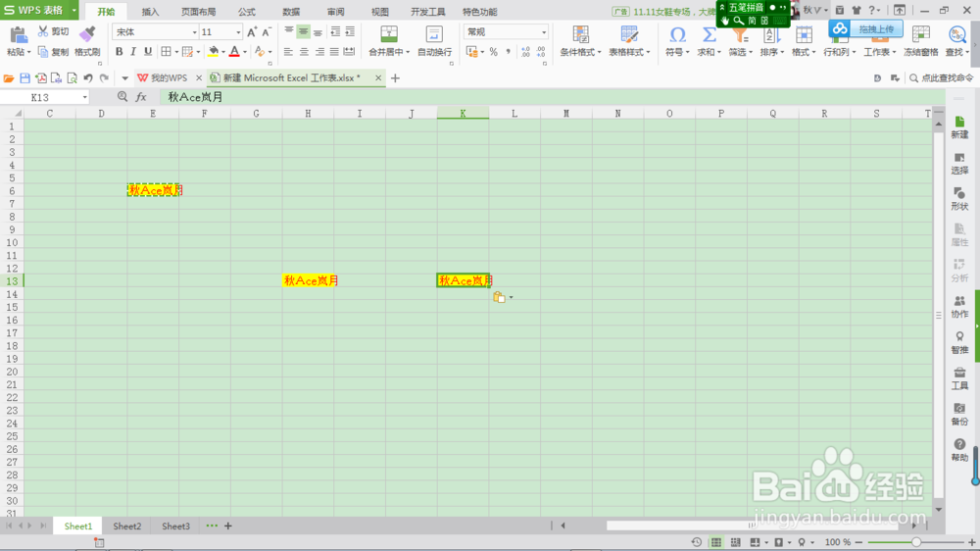Toggle middle vertical alignment

pos(303,31)
